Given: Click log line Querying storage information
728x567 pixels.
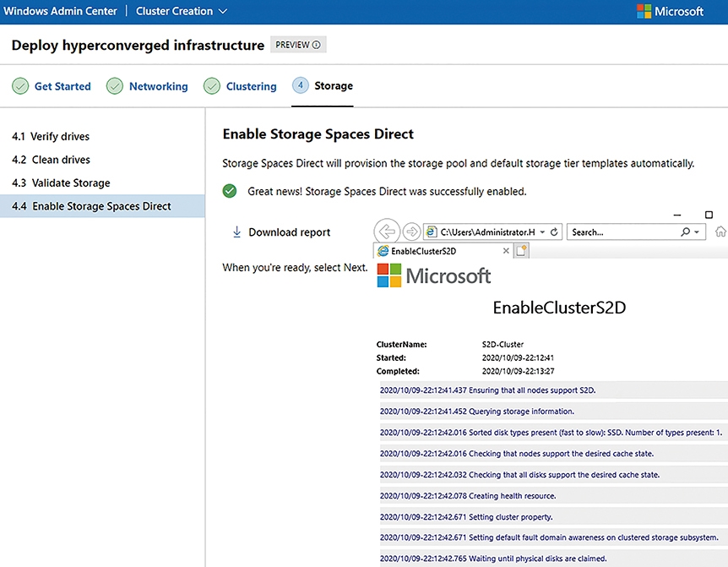Looking at the screenshot, I should click(x=553, y=412).
